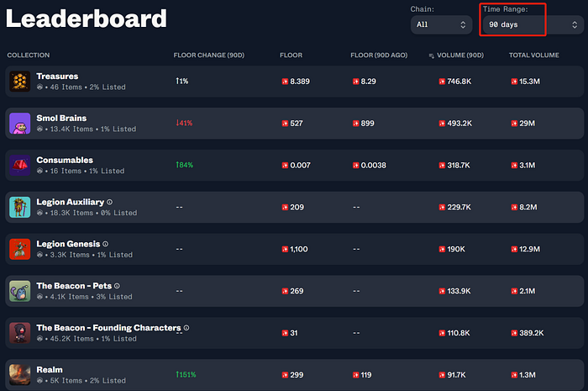Click the Beacon Founding Characters hooded icon
This screenshot has height=391, width=588.
click(20, 333)
